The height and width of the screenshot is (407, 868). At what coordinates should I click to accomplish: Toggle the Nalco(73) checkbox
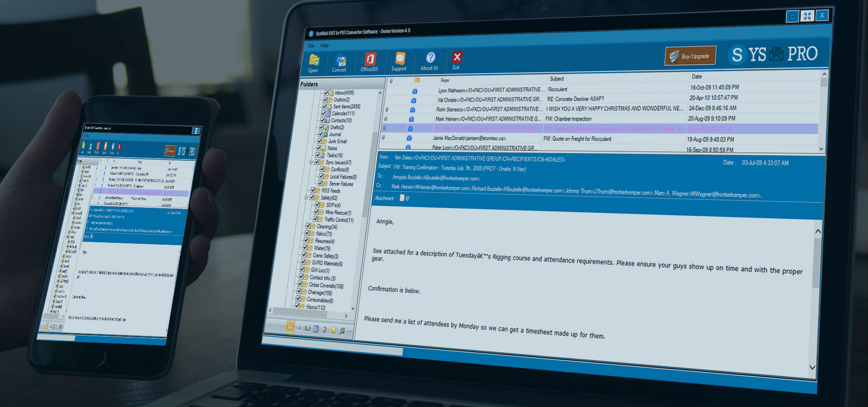pos(307,233)
